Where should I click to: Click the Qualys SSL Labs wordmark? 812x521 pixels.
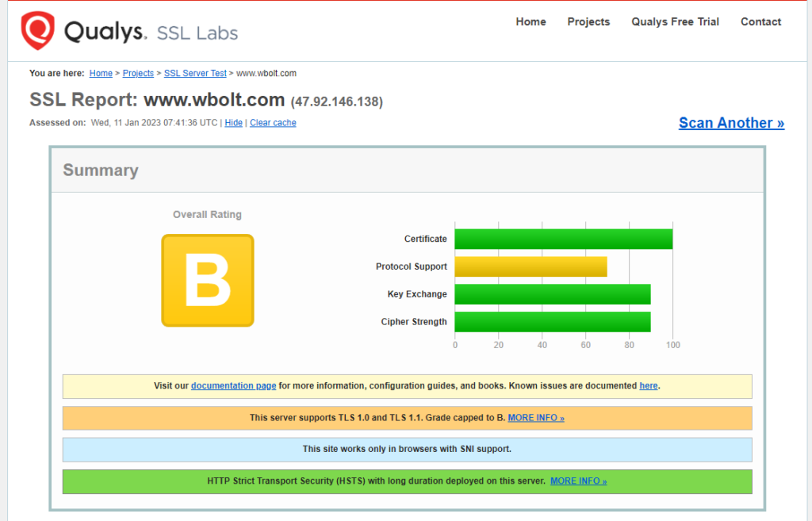click(x=151, y=32)
